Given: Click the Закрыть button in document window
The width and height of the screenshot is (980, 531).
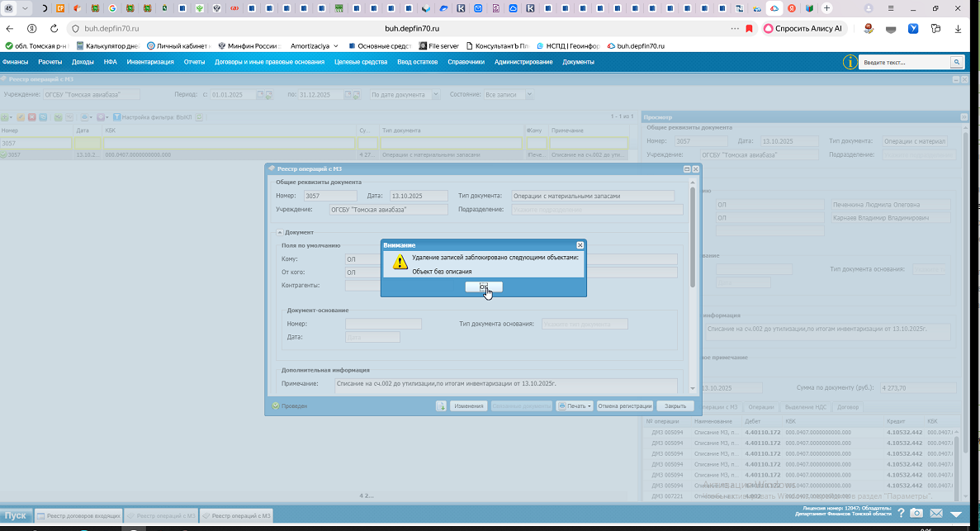Looking at the screenshot, I should (675, 406).
